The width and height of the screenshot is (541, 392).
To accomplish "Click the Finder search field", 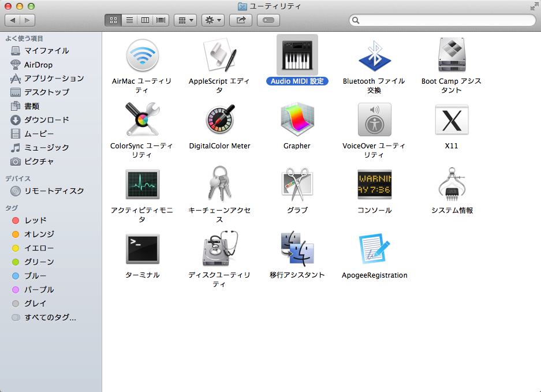I will 442,20.
